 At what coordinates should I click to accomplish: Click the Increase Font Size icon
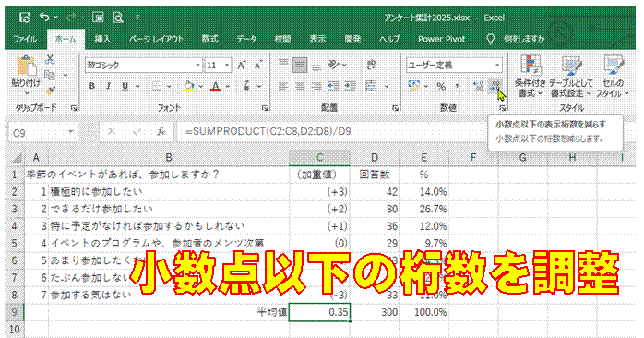[242, 65]
